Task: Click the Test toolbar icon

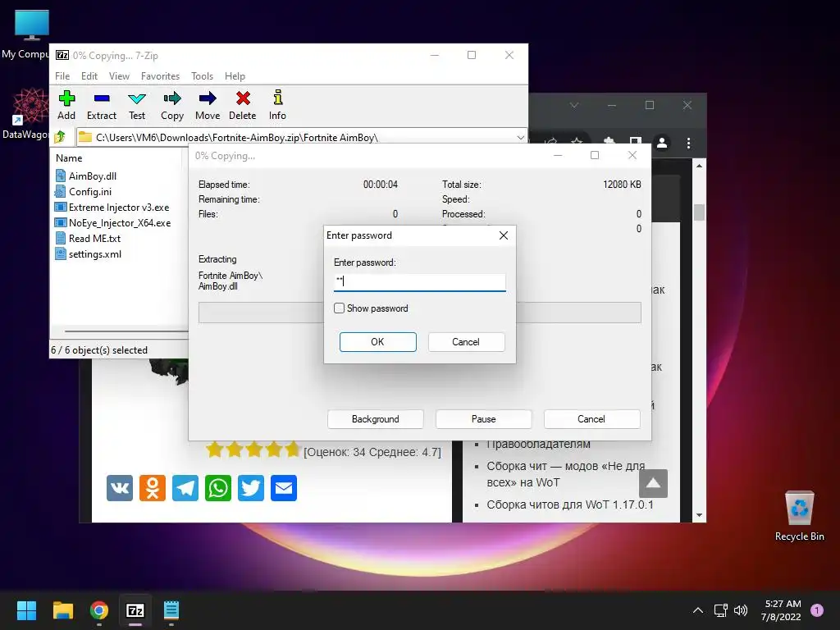Action: coord(137,105)
